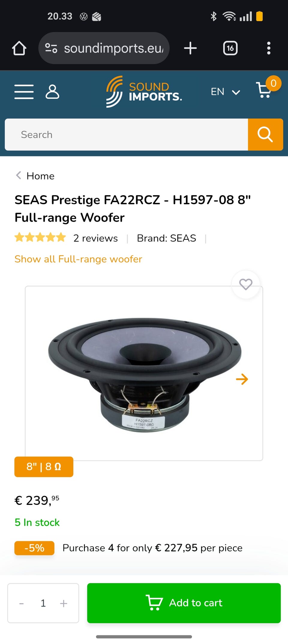Add product to wishlist with heart icon
288x644 pixels.
click(x=246, y=284)
